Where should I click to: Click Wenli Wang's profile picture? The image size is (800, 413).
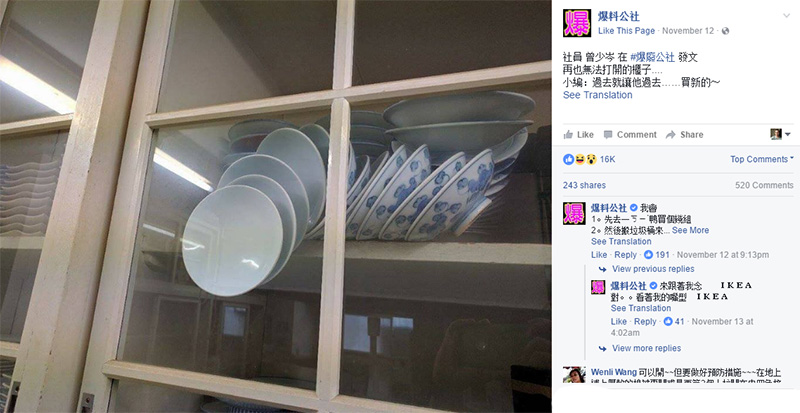coord(574,375)
